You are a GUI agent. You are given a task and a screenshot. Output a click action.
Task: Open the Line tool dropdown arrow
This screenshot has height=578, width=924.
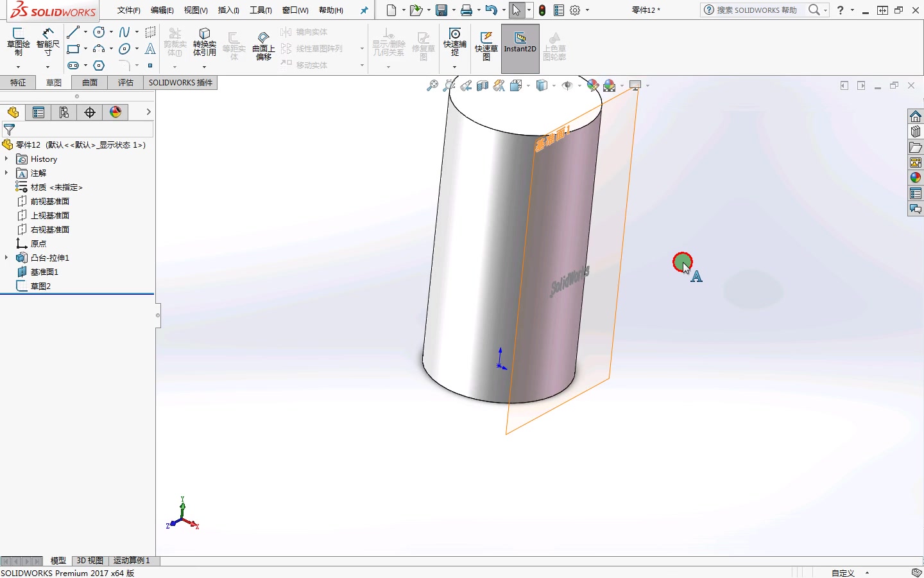(x=85, y=32)
